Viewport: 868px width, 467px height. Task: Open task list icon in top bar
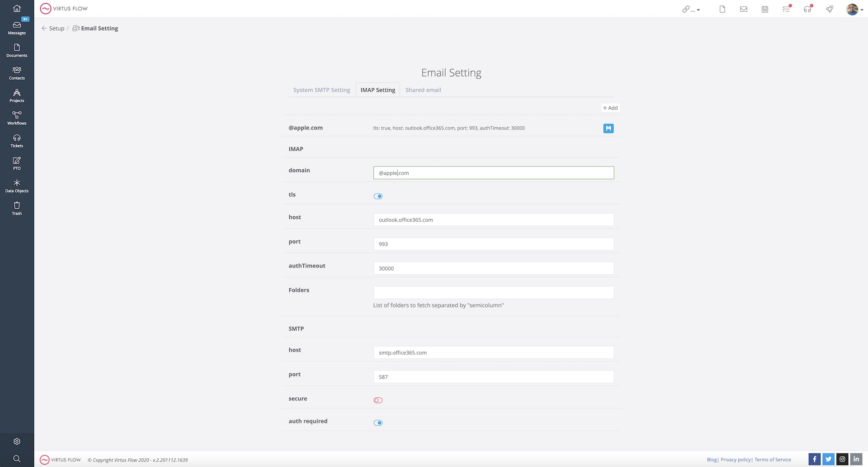(x=787, y=9)
